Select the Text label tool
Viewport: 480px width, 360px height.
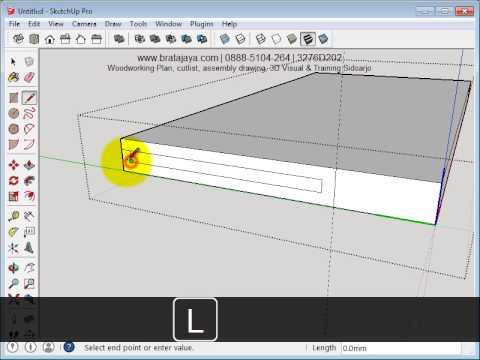click(x=29, y=232)
